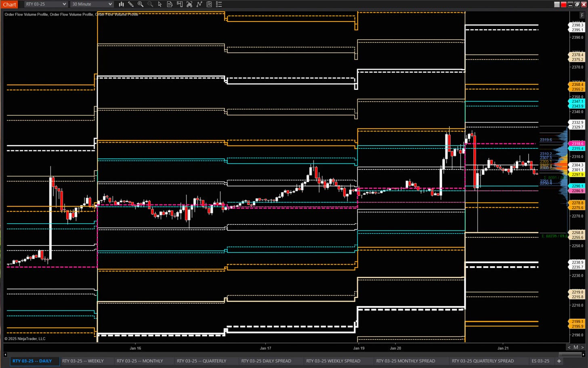
Task: Click the yellow 2297.9 price marker
Action: click(577, 174)
